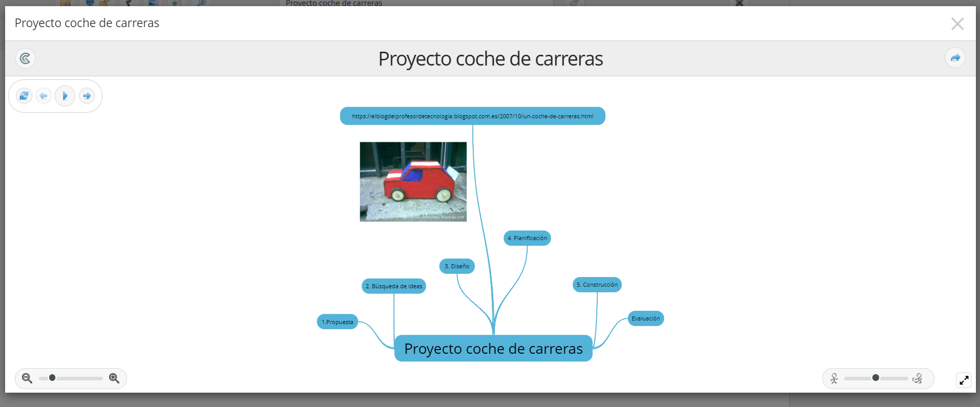
Task: Click the dialog title text at top left
Action: click(87, 23)
